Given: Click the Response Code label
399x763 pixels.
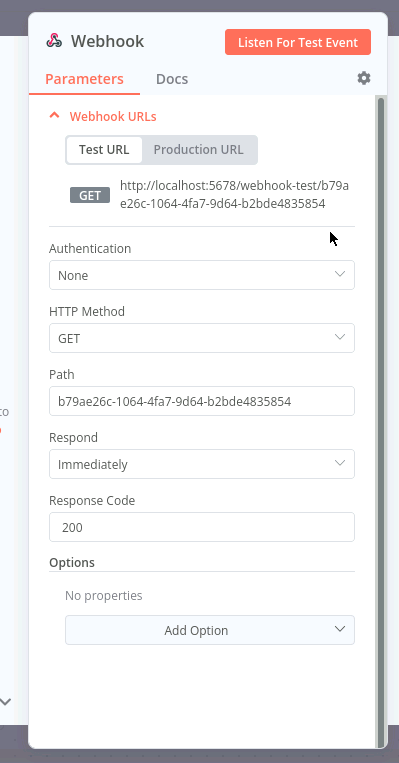Looking at the screenshot, I should click(x=92, y=500).
